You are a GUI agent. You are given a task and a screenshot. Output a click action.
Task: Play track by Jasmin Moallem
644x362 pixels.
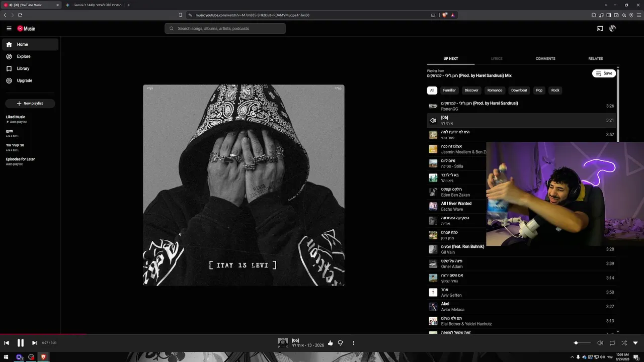457,149
